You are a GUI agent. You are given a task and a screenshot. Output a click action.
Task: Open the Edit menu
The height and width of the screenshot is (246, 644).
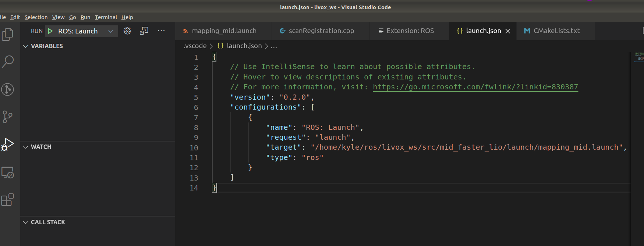coord(15,17)
